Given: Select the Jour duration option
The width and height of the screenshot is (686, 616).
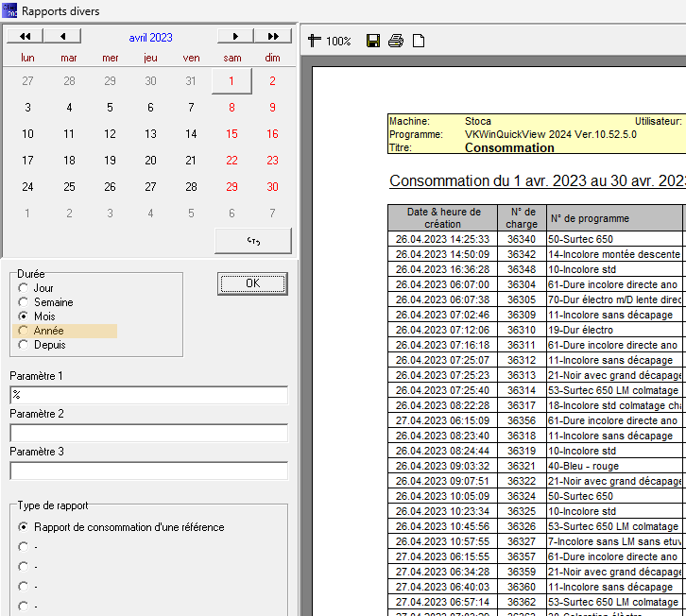Looking at the screenshot, I should click(24, 288).
